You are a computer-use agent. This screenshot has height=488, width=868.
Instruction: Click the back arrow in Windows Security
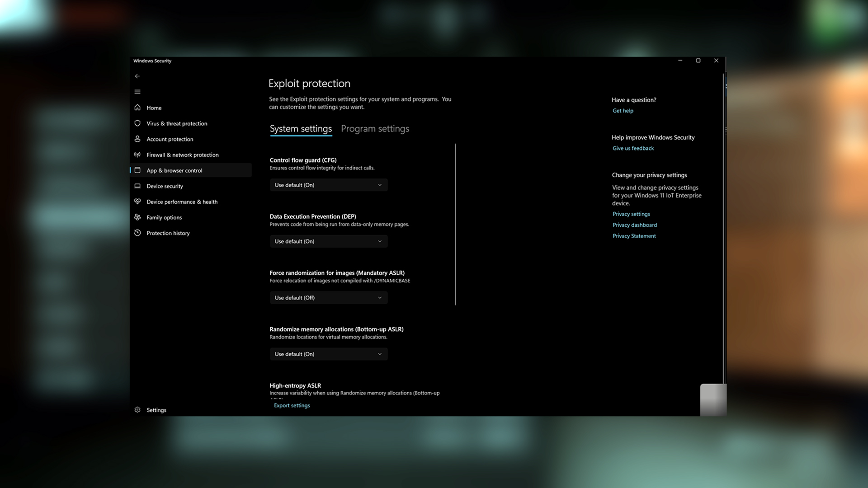click(x=137, y=76)
